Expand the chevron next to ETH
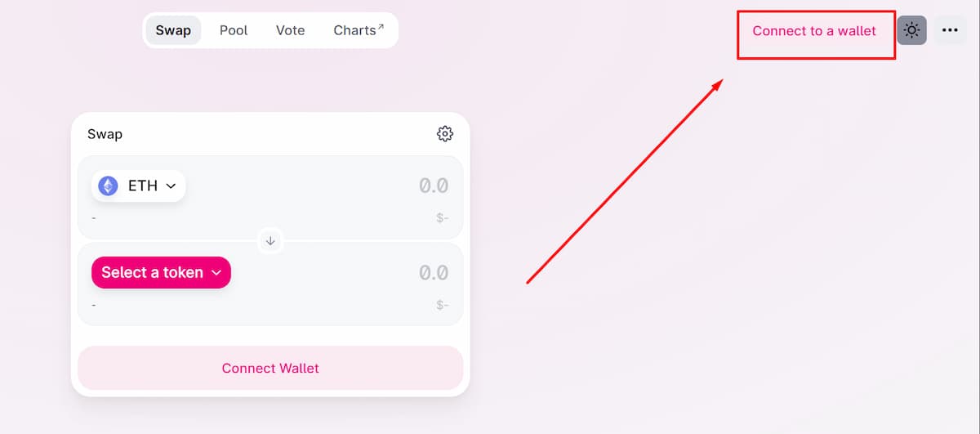The height and width of the screenshot is (434, 980). 171,186
